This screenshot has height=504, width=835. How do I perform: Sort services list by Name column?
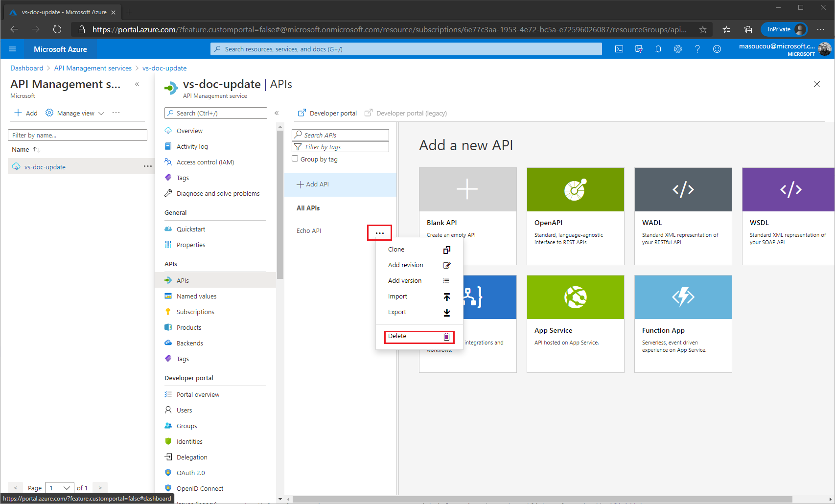[x=26, y=149]
